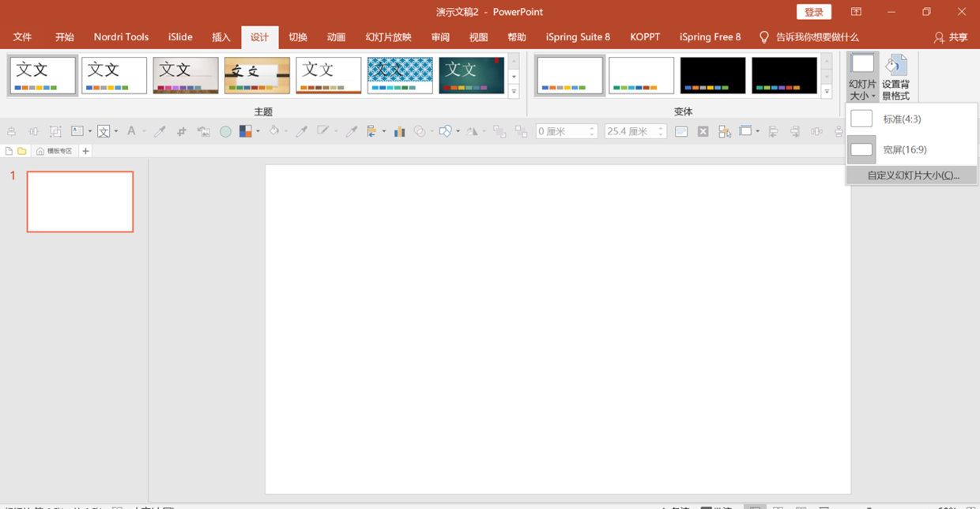Click the 告诉我你想要做什么 search box
The image size is (980, 509).
click(809, 37)
